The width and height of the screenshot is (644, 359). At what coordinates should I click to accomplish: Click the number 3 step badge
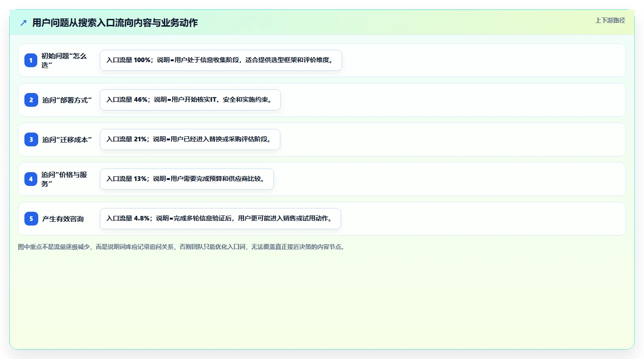[31, 139]
